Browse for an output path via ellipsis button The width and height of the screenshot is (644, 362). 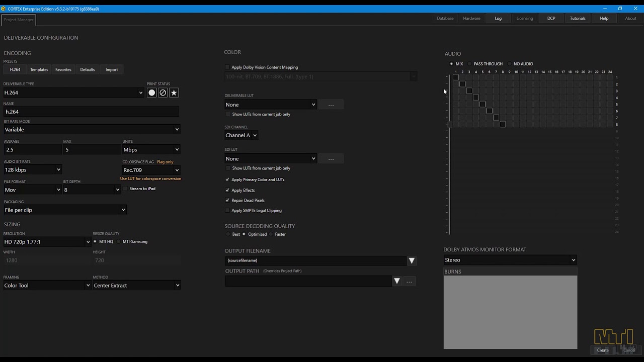tap(409, 281)
